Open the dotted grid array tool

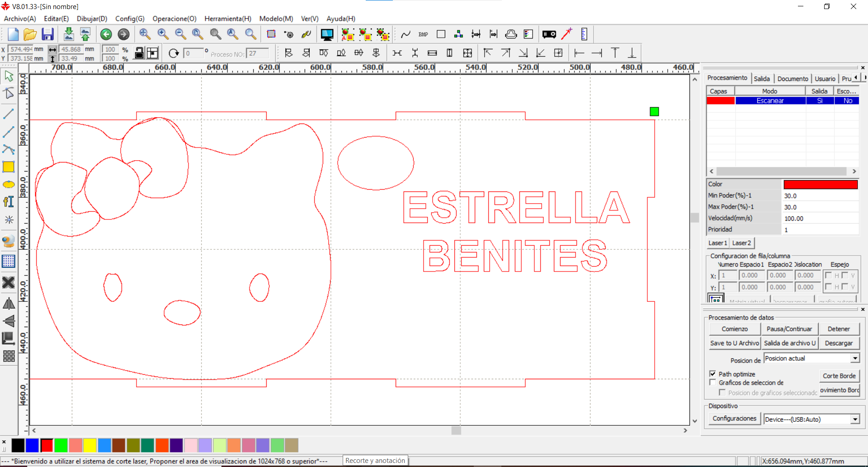click(9, 261)
